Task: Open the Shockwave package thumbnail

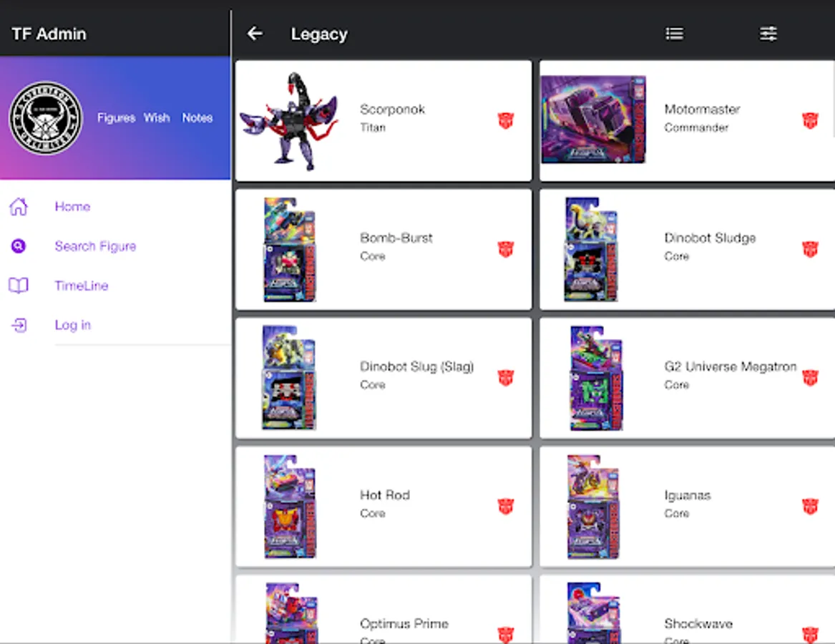Action: click(x=594, y=613)
